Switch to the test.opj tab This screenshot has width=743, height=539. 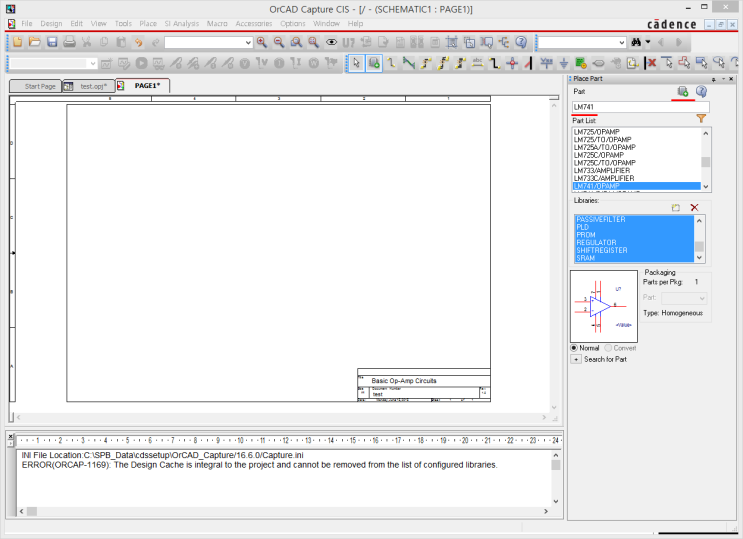(x=89, y=86)
